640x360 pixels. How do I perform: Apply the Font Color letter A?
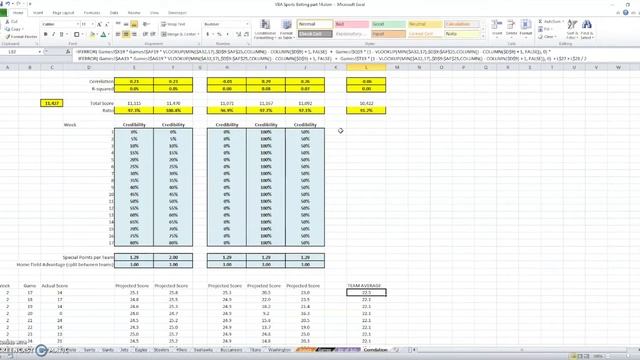tap(103, 35)
